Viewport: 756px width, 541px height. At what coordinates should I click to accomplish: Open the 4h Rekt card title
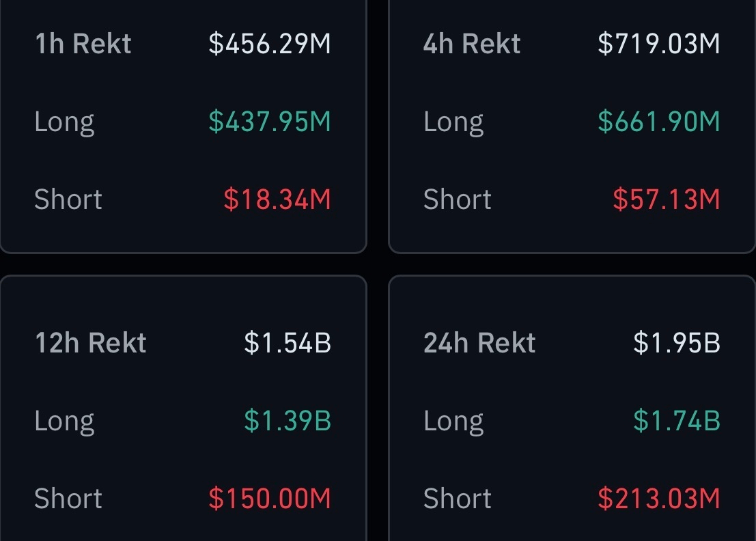[472, 44]
